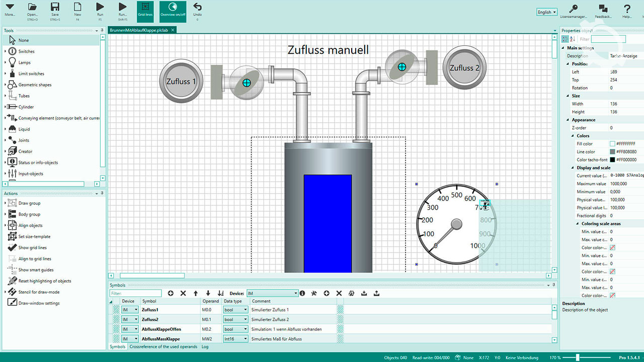Select the Symbols bottom tab
This screenshot has width=644, height=362.
coord(117,347)
